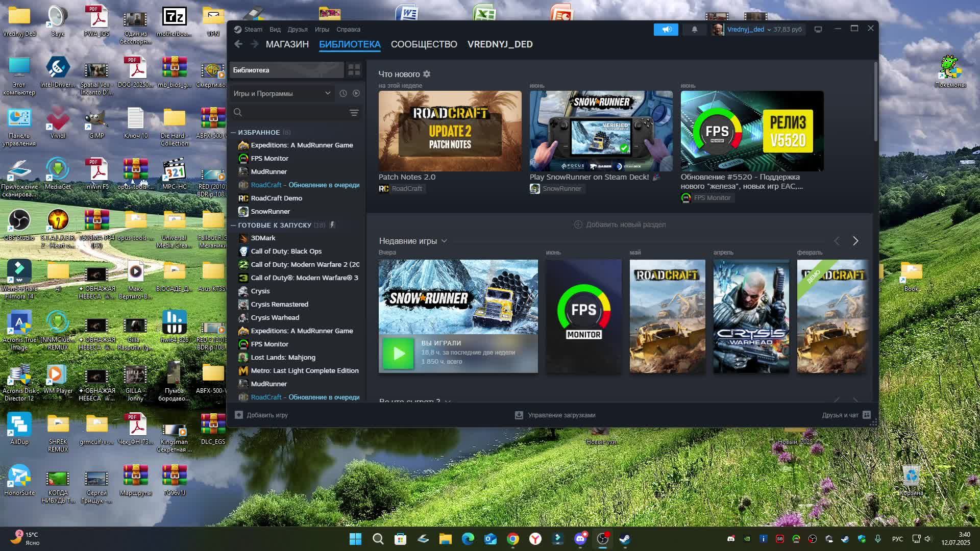Click the Big Picture mode monitor icon
980x551 pixels.
[818, 30]
